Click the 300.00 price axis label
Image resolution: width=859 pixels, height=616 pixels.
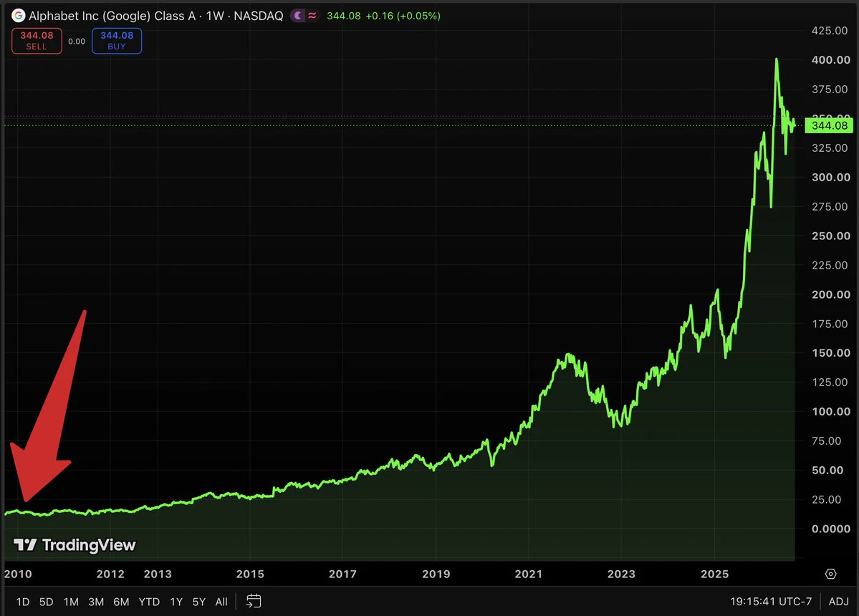point(830,177)
